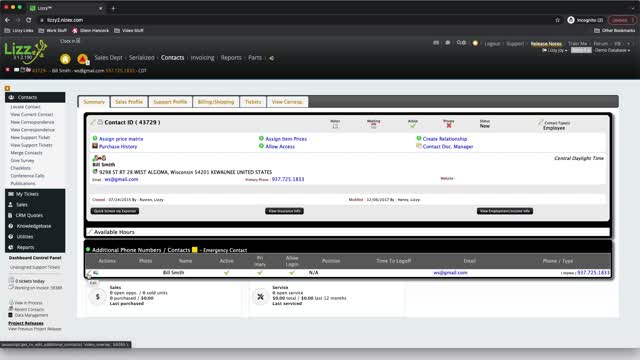
Task: Open the Work Stuff bookmarks folder
Action: click(x=53, y=31)
